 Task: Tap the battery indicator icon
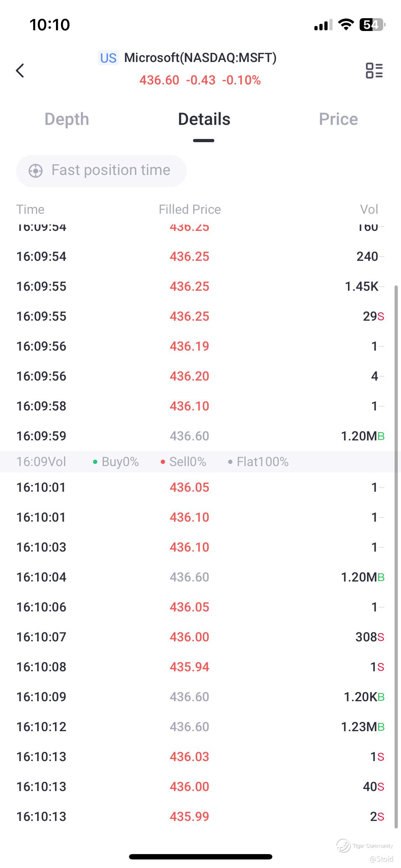372,25
